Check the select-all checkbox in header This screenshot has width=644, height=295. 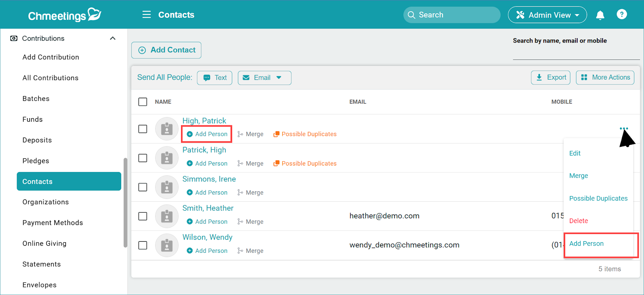[x=143, y=102]
